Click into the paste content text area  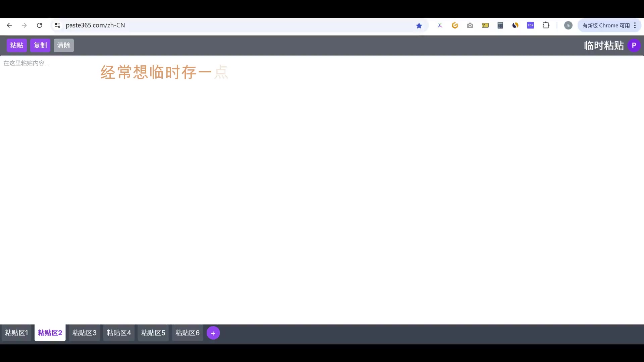point(322,188)
